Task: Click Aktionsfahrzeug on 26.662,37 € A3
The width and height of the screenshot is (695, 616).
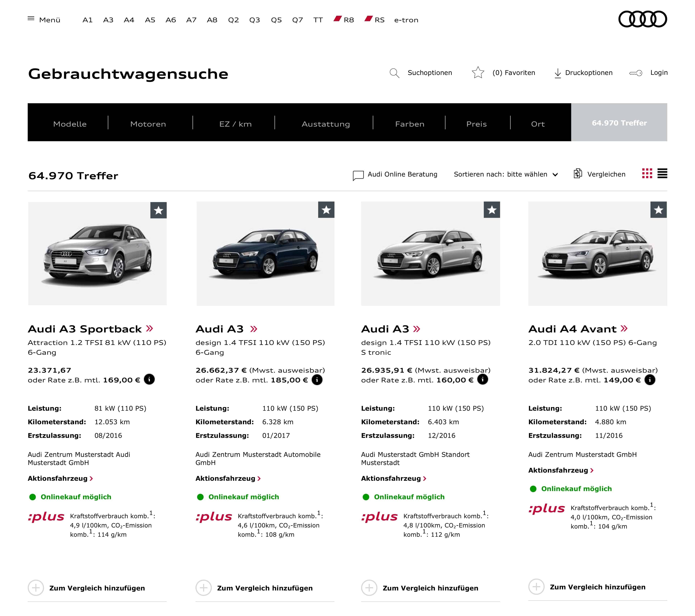Action: [x=228, y=479]
